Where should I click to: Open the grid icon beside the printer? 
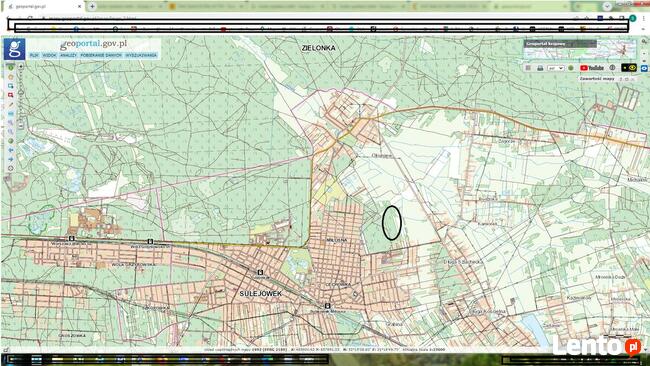(x=528, y=68)
